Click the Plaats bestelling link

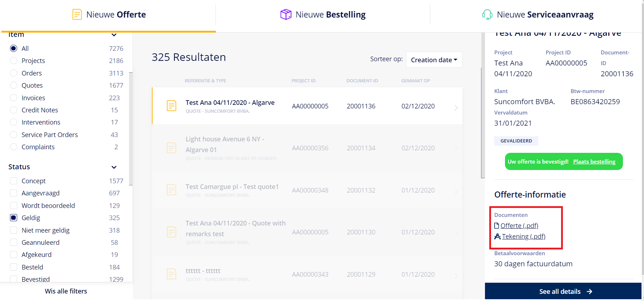594,162
